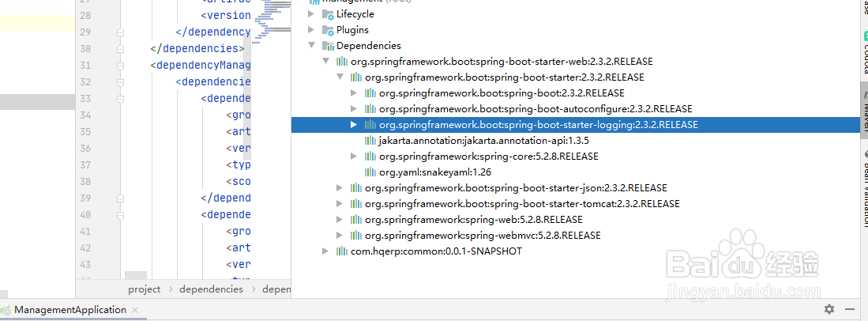Toggle fold marker at line 40
The width and height of the screenshot is (868, 321).
click(120, 214)
